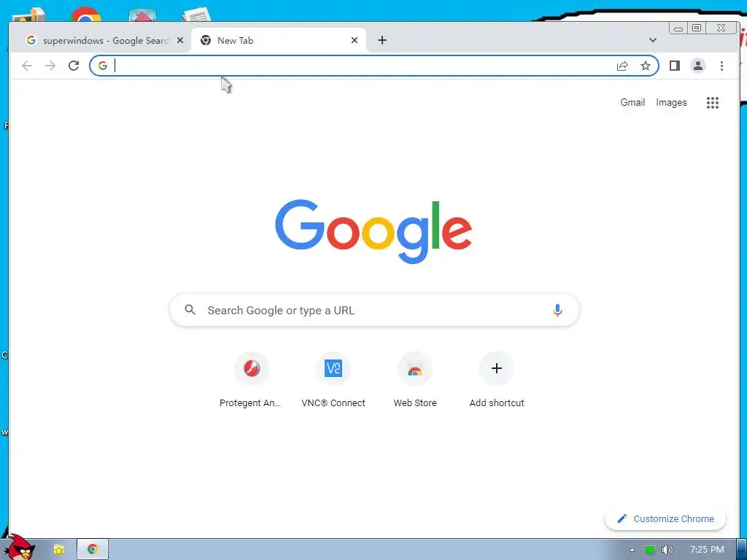Open the profile avatar button
The image size is (747, 560).
click(698, 66)
